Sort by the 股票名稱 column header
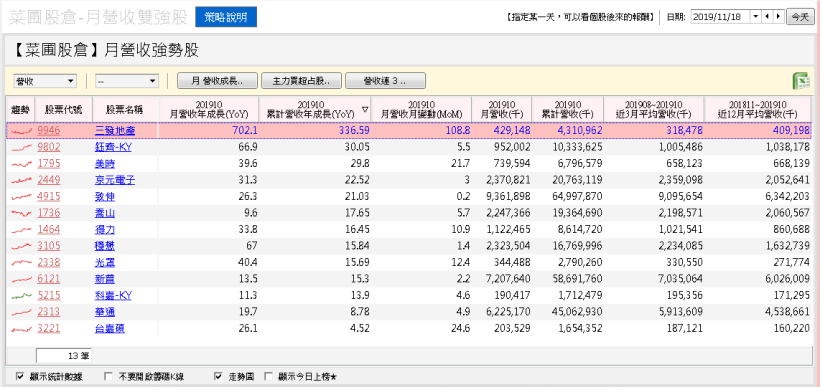 pos(126,109)
